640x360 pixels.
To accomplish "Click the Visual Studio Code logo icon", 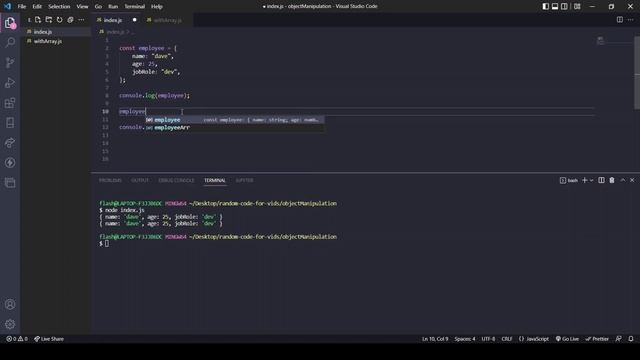I will (x=8, y=6).
